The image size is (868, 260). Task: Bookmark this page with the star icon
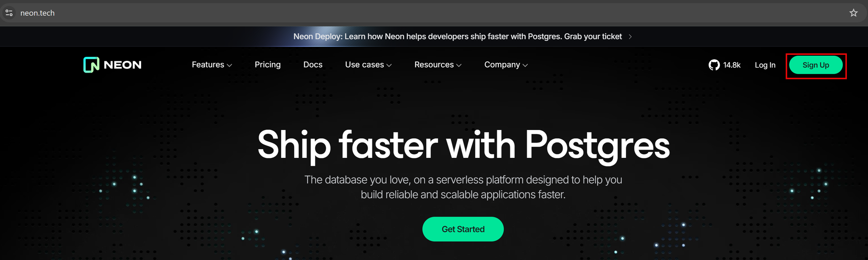(x=853, y=13)
